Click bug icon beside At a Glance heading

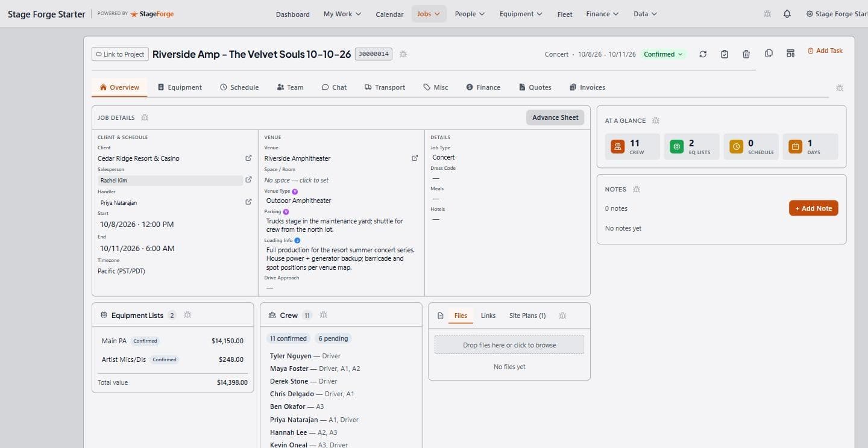pyautogui.click(x=656, y=120)
